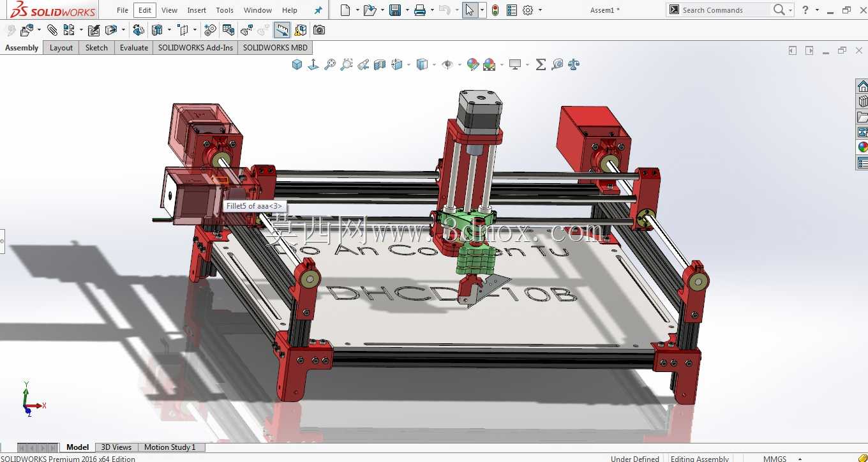This screenshot has width=868, height=462.
Task: Click the Exploded View icon
Action: tap(247, 30)
